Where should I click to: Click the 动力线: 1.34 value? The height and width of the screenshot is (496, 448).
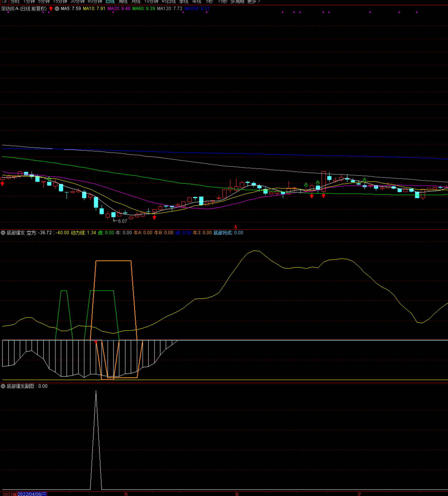click(x=83, y=233)
